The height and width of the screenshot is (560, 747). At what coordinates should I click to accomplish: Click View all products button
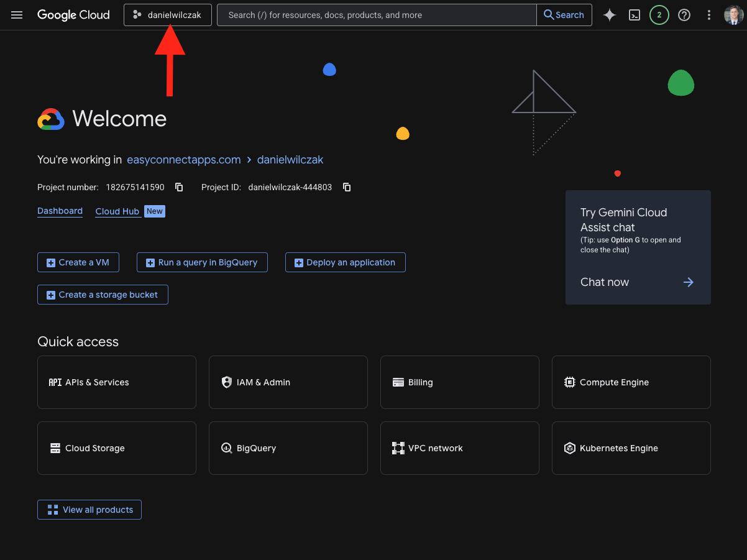pos(89,510)
